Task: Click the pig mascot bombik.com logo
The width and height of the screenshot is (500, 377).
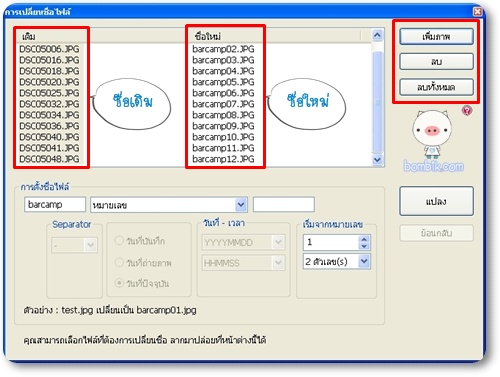Action: pos(433,142)
